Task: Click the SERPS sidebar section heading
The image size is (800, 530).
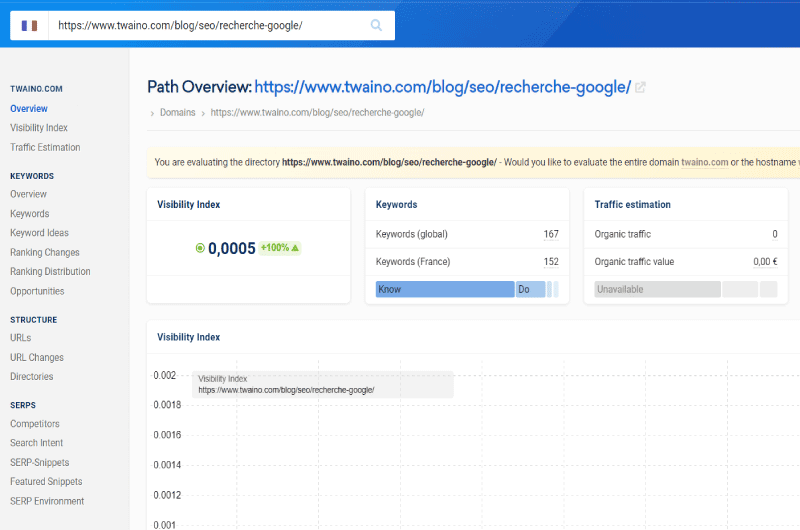Action: pyautogui.click(x=23, y=406)
